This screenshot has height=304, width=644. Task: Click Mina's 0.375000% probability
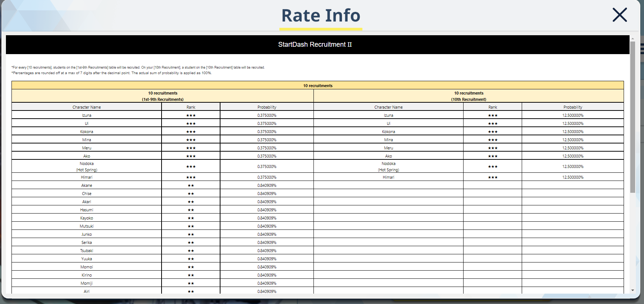click(267, 140)
